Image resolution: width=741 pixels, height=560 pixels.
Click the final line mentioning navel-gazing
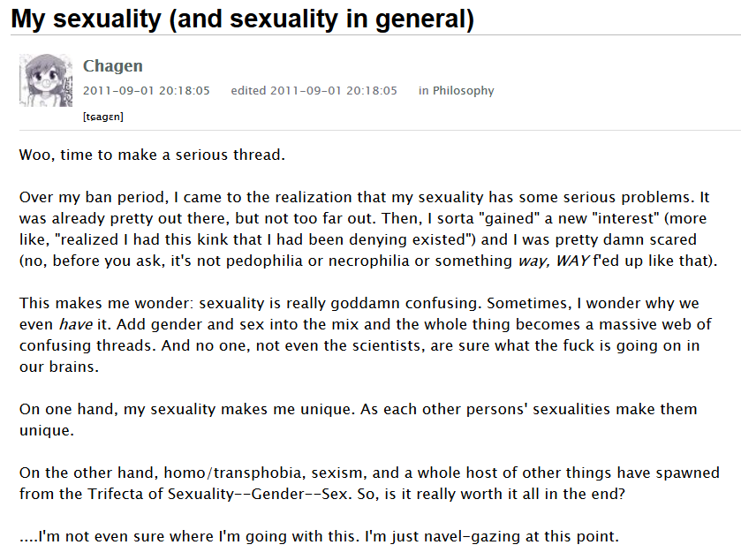pos(319,536)
